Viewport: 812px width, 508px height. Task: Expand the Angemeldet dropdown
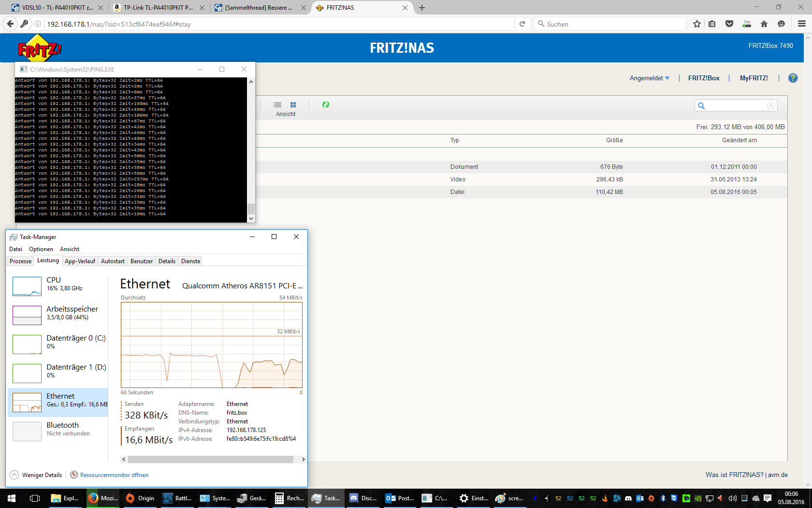[x=650, y=78]
